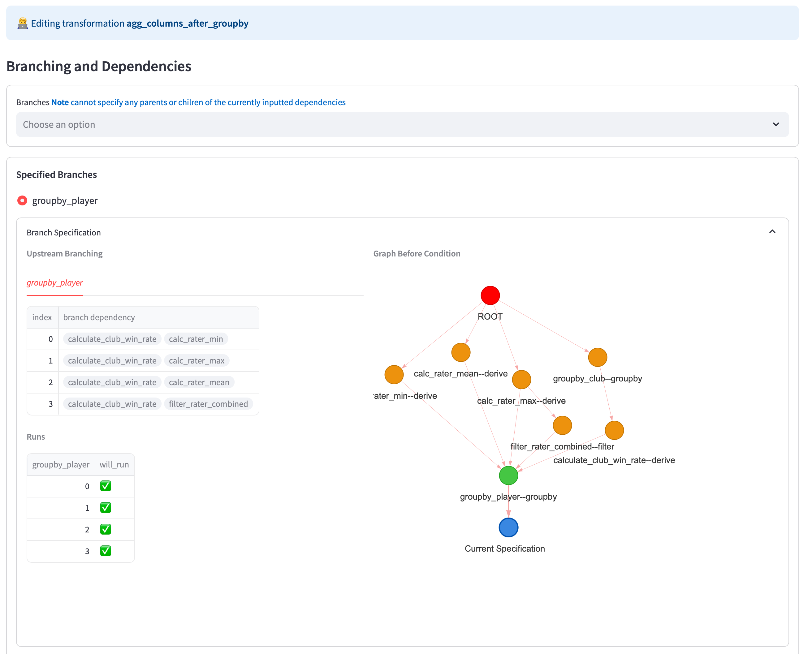Select the calculate_club_win_rate--derive node
Image resolution: width=812 pixels, height=654 pixels.
click(x=614, y=430)
